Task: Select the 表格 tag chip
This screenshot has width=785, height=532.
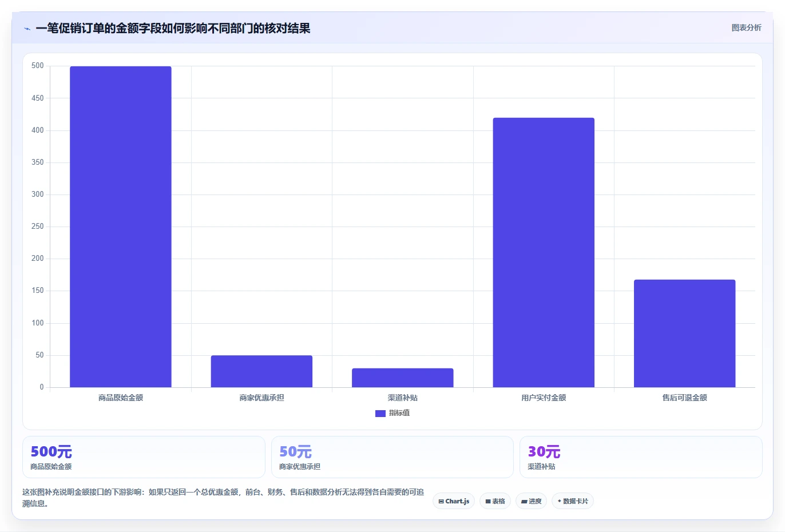Action: tap(495, 501)
